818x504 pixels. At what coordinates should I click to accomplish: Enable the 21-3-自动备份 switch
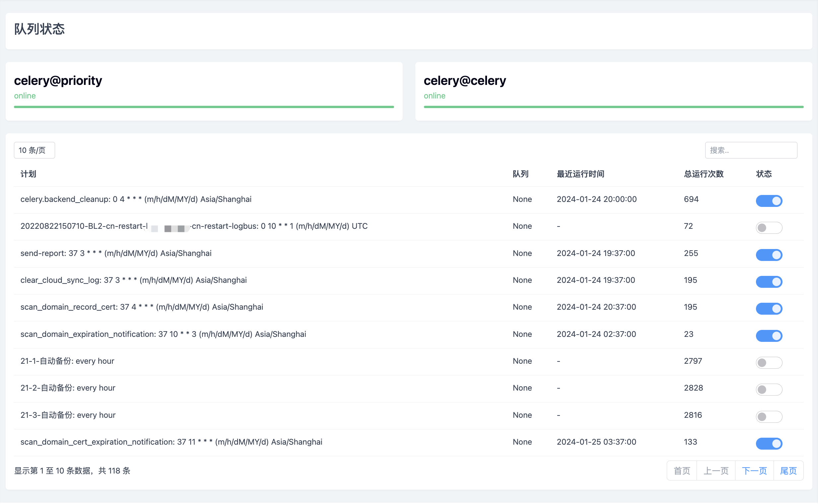coord(769,416)
